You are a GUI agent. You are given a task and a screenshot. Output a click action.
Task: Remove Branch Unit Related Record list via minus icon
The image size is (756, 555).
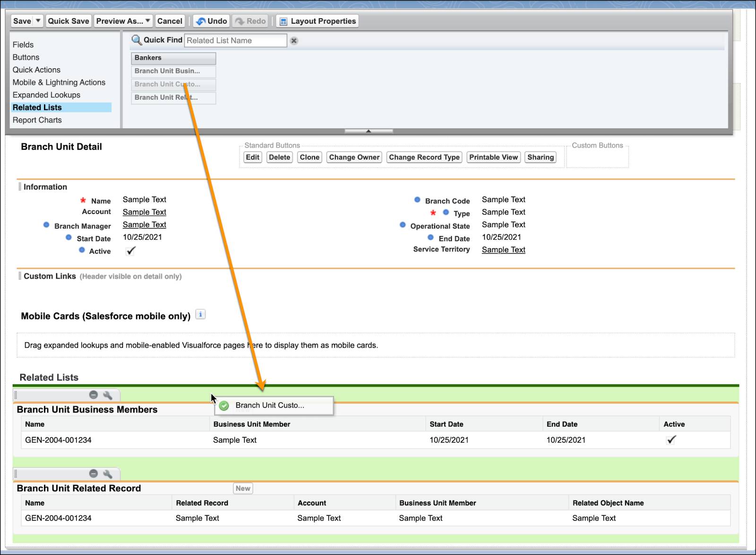pos(93,473)
